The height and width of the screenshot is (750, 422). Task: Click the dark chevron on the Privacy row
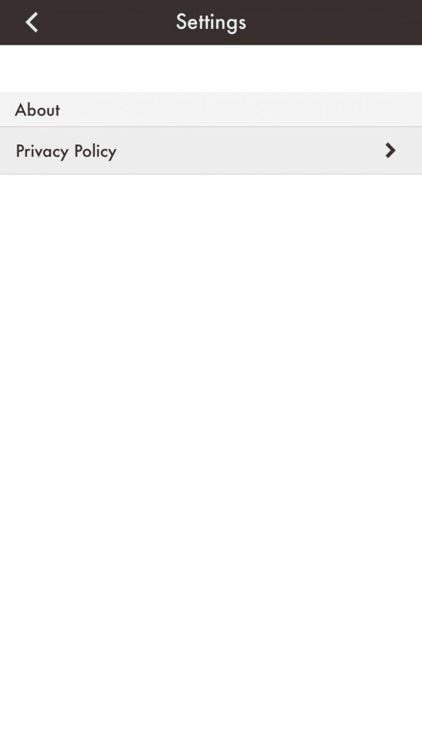[x=390, y=151]
